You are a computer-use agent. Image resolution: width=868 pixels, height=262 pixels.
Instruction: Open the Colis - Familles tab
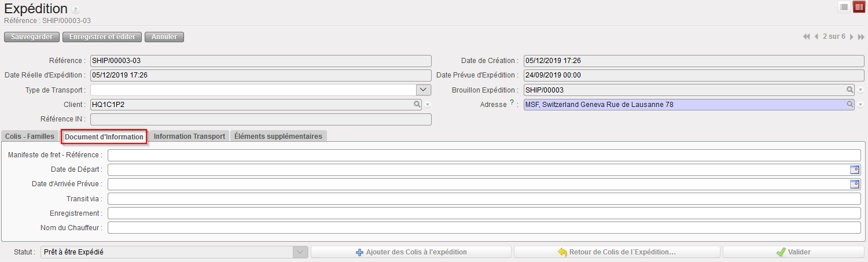click(30, 136)
